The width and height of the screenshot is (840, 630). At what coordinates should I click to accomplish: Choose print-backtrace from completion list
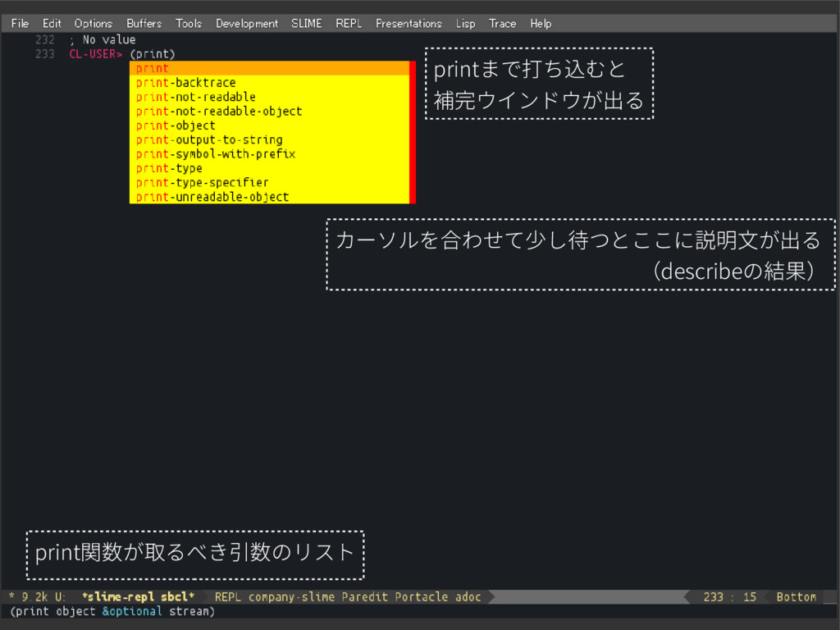coord(269,83)
